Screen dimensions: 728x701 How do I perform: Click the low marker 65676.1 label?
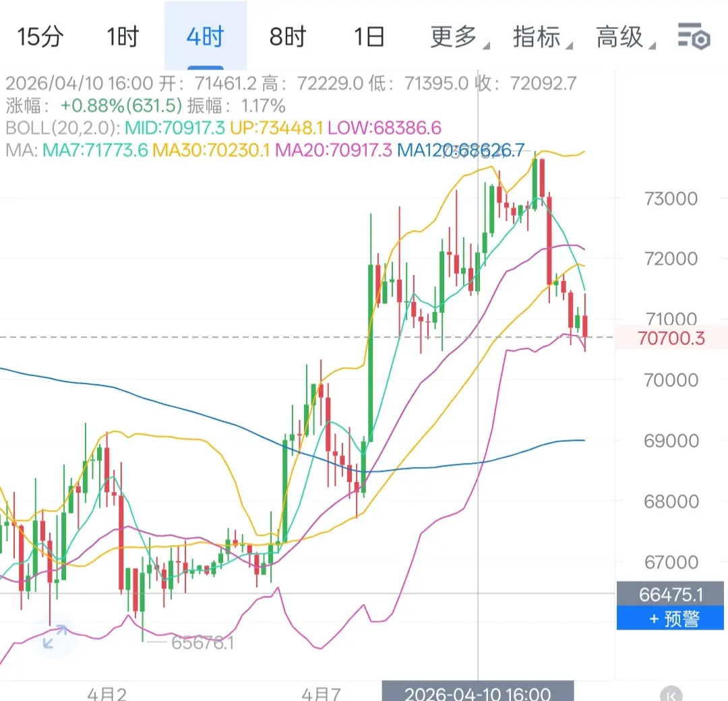click(x=202, y=643)
